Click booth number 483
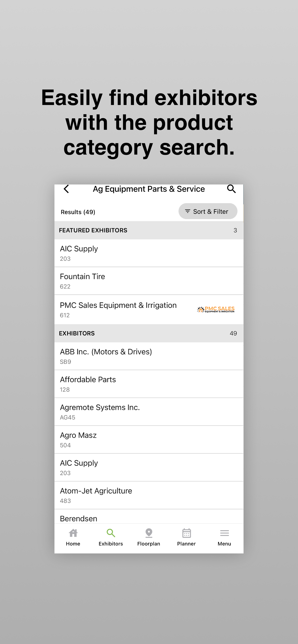 65,501
